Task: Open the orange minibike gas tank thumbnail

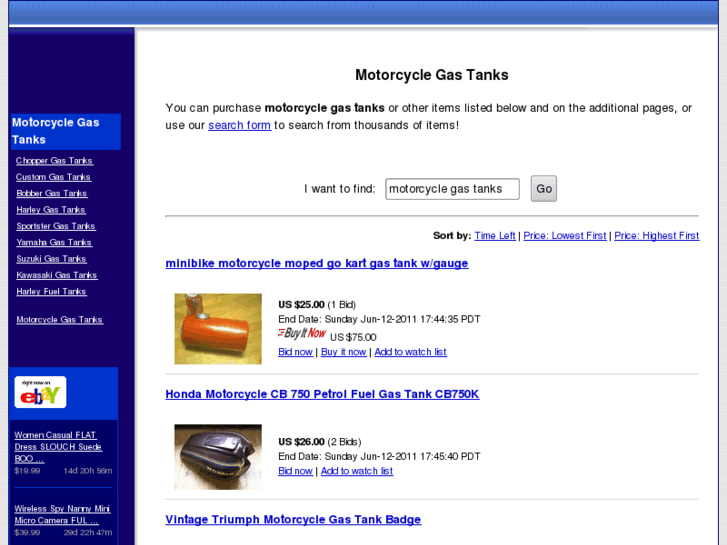Action: [x=218, y=329]
